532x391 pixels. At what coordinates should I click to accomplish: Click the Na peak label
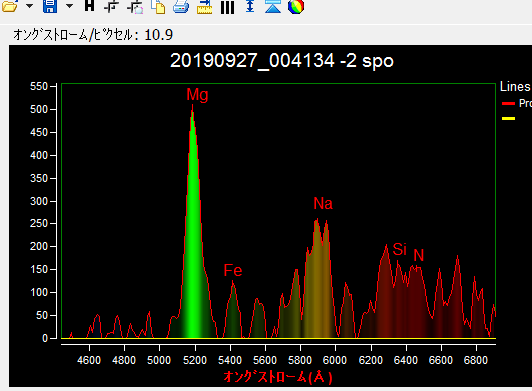click(x=323, y=204)
